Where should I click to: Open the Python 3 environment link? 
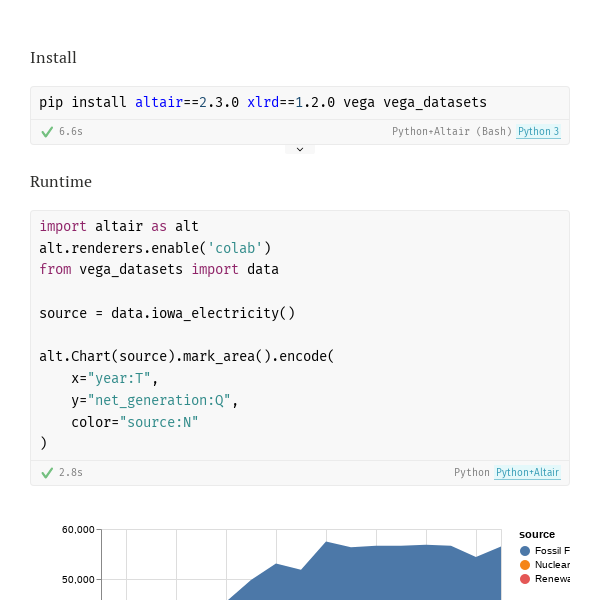538,132
